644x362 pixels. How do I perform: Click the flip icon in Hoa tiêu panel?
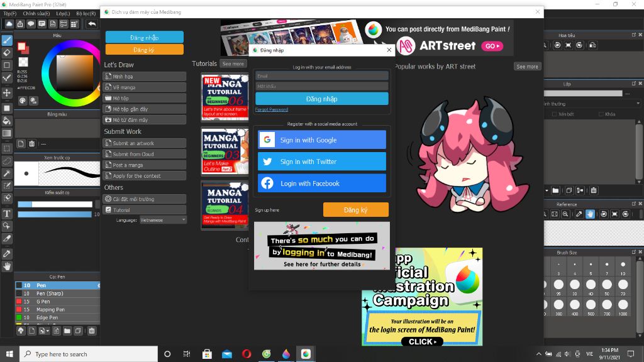pyautogui.click(x=592, y=45)
